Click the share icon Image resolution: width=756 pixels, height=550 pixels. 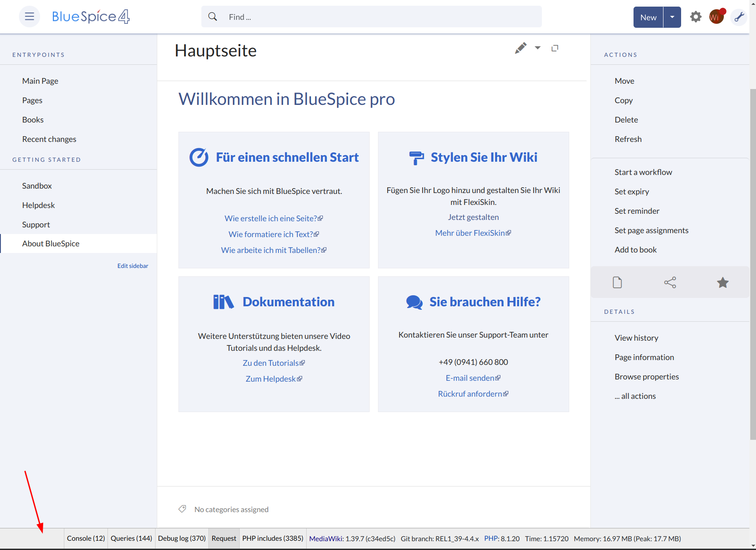[670, 282]
